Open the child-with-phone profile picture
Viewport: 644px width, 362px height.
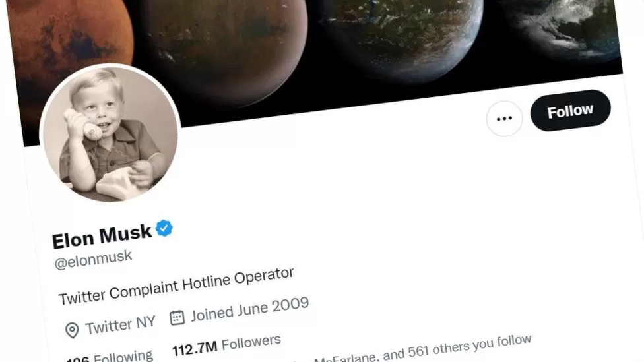click(110, 133)
